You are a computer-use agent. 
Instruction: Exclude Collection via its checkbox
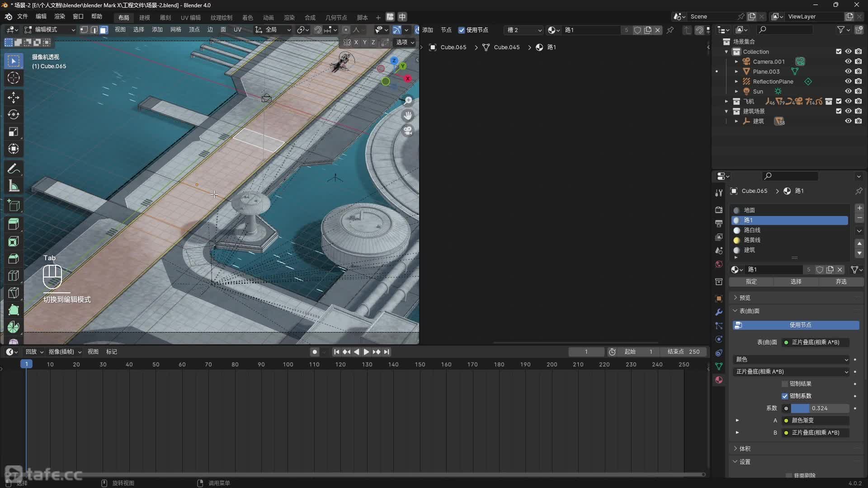[839, 52]
